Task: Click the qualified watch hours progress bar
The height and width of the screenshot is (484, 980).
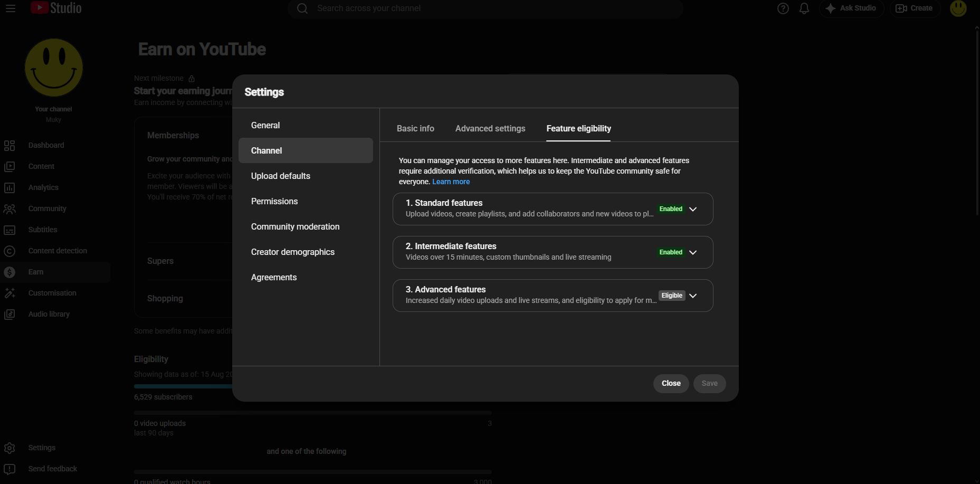Action: point(313,472)
